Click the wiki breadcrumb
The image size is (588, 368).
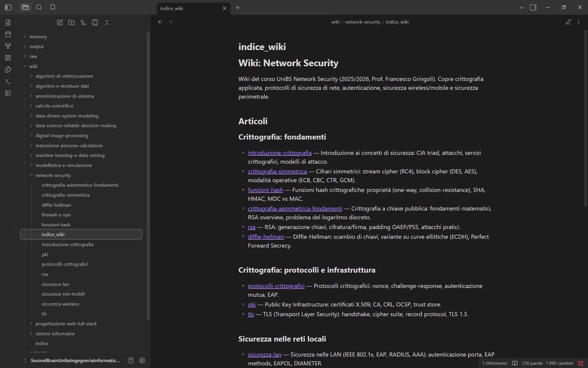pos(335,22)
